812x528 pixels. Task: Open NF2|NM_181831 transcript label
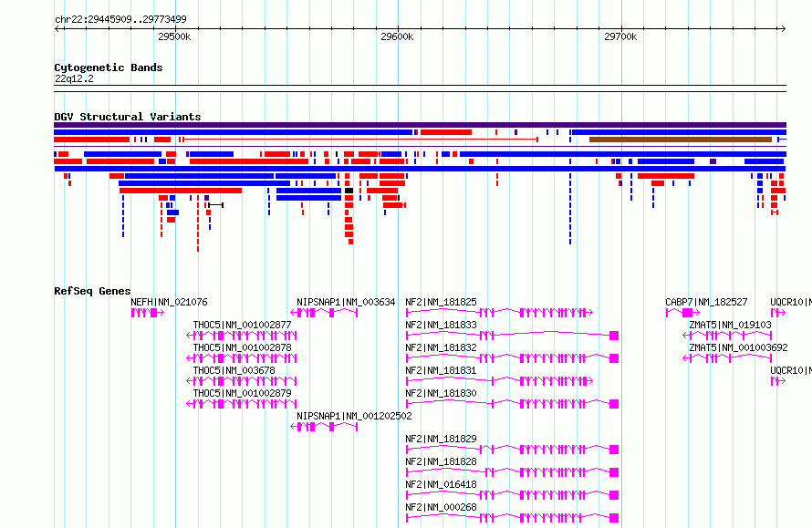coord(441,370)
